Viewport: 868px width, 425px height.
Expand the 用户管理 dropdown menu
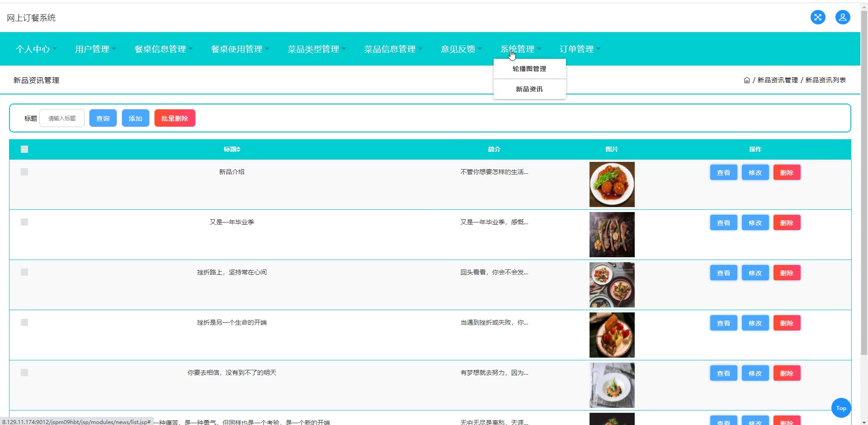pyautogui.click(x=95, y=49)
